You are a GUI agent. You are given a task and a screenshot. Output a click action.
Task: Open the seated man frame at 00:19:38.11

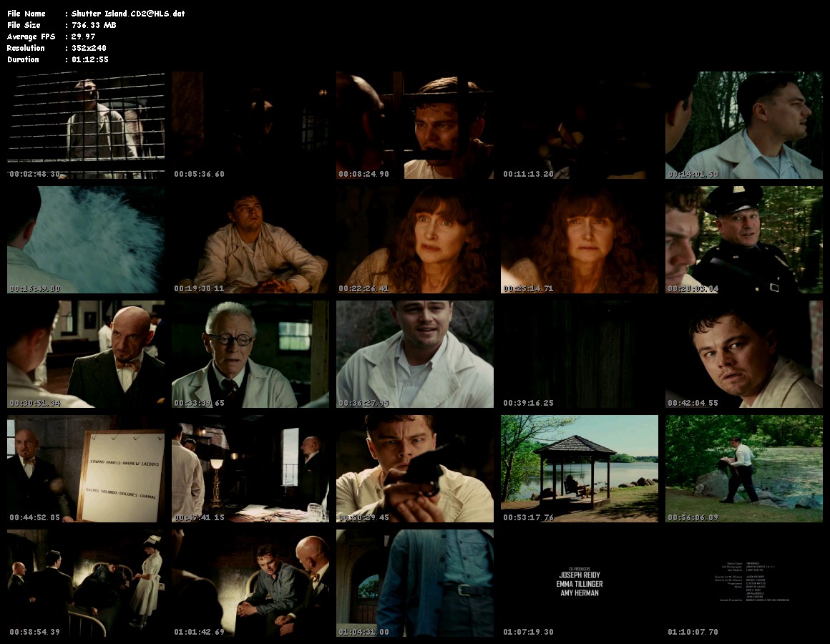pyautogui.click(x=250, y=240)
